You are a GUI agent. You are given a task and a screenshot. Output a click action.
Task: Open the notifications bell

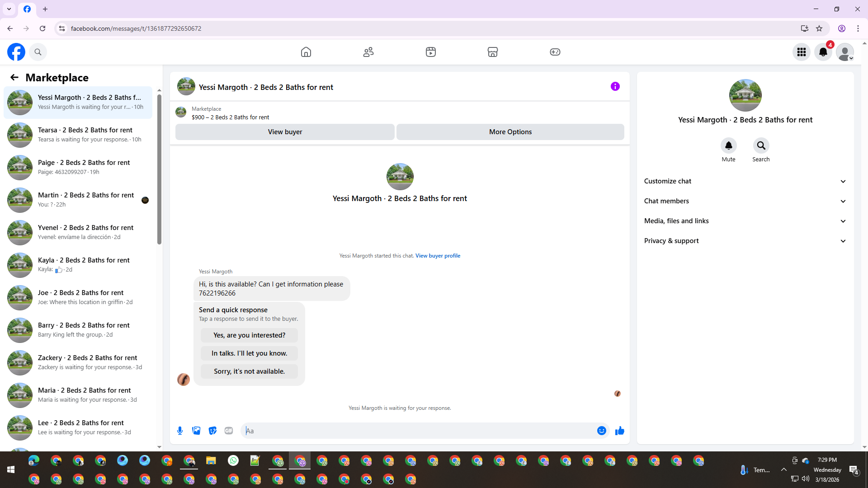pyautogui.click(x=823, y=52)
